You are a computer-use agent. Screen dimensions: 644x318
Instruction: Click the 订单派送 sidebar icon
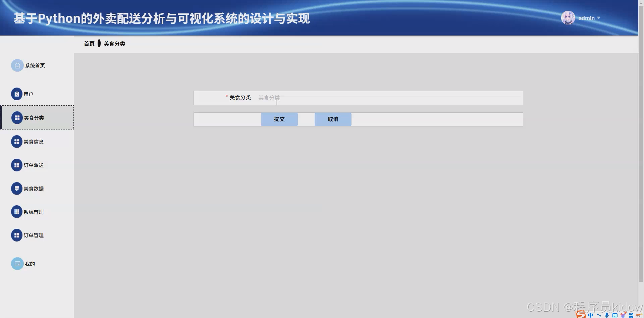(17, 165)
